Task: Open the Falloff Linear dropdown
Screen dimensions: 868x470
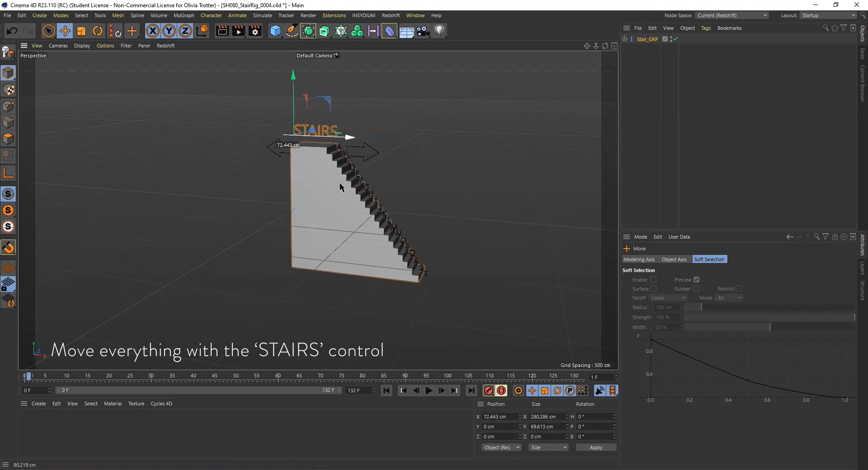Action: click(668, 298)
